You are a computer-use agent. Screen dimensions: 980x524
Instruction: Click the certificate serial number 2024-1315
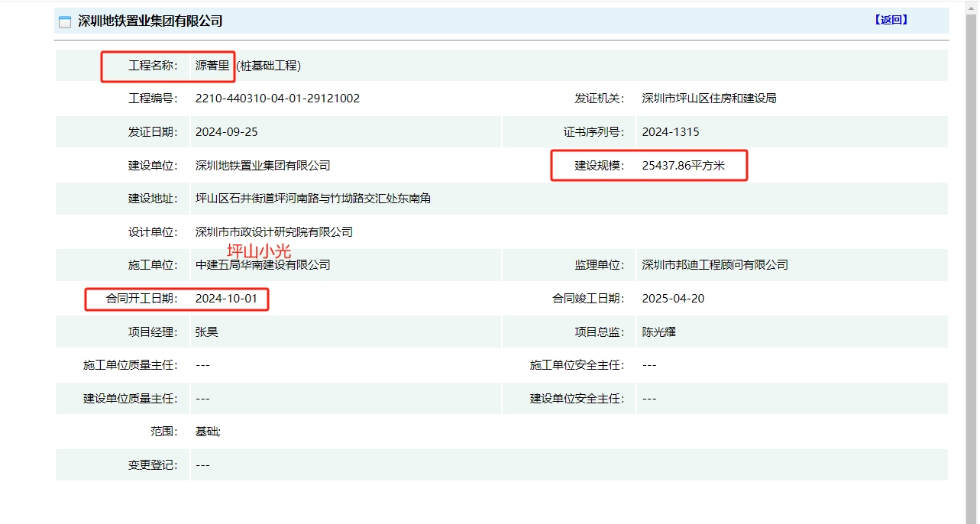click(x=670, y=132)
